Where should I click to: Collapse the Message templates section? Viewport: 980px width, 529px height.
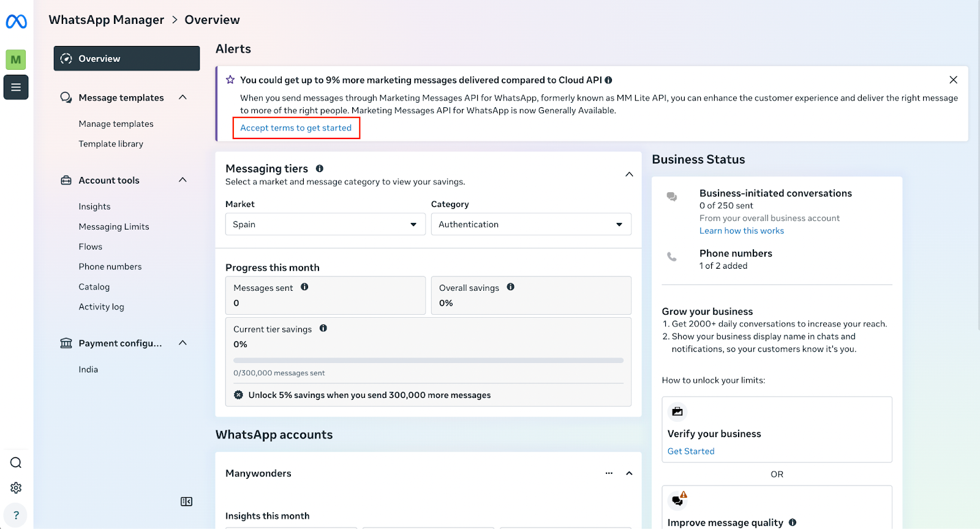(183, 97)
